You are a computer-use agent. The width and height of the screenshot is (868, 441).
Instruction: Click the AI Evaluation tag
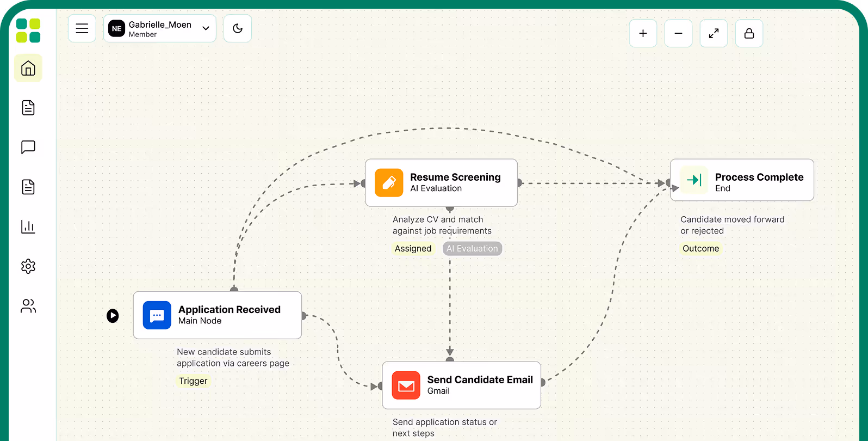(x=472, y=248)
